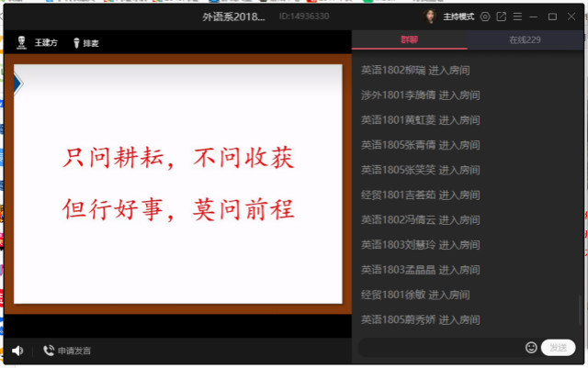This screenshot has height=368, width=588.
Task: Click the 申请发言 request to speak link
Action: [x=74, y=351]
